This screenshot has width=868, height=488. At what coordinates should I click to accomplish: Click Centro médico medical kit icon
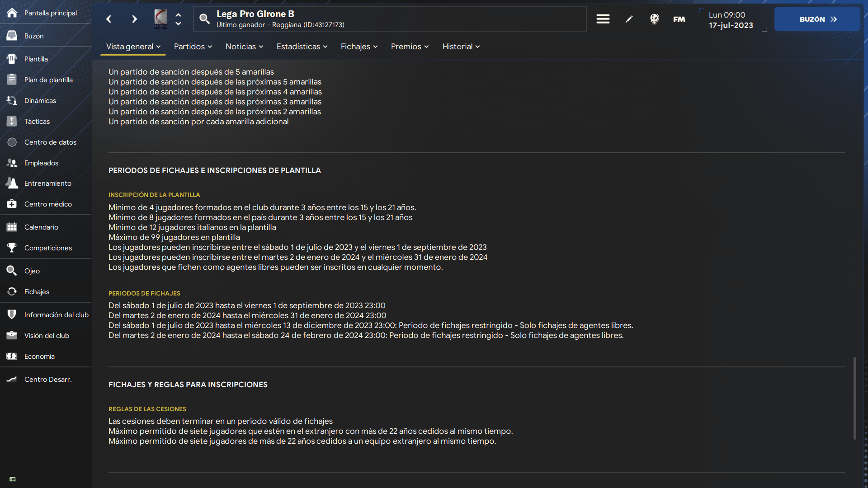coord(12,204)
